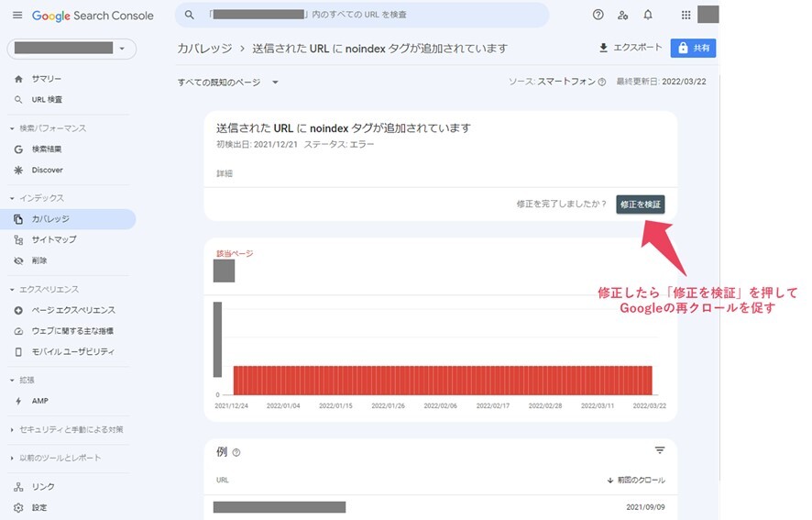Click the help icon next to 例
Image resolution: width=812 pixels, height=520 pixels.
point(236,452)
